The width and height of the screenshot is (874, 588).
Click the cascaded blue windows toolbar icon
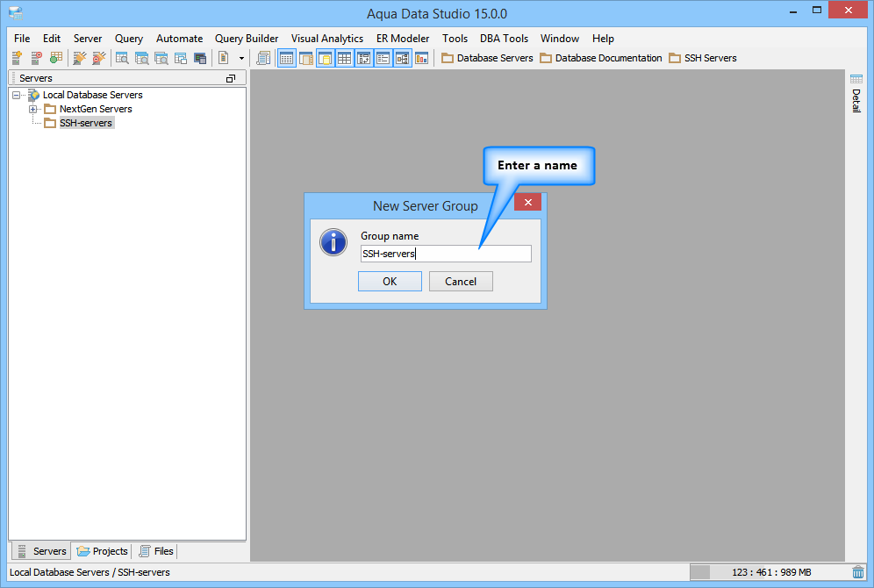pyautogui.click(x=181, y=57)
